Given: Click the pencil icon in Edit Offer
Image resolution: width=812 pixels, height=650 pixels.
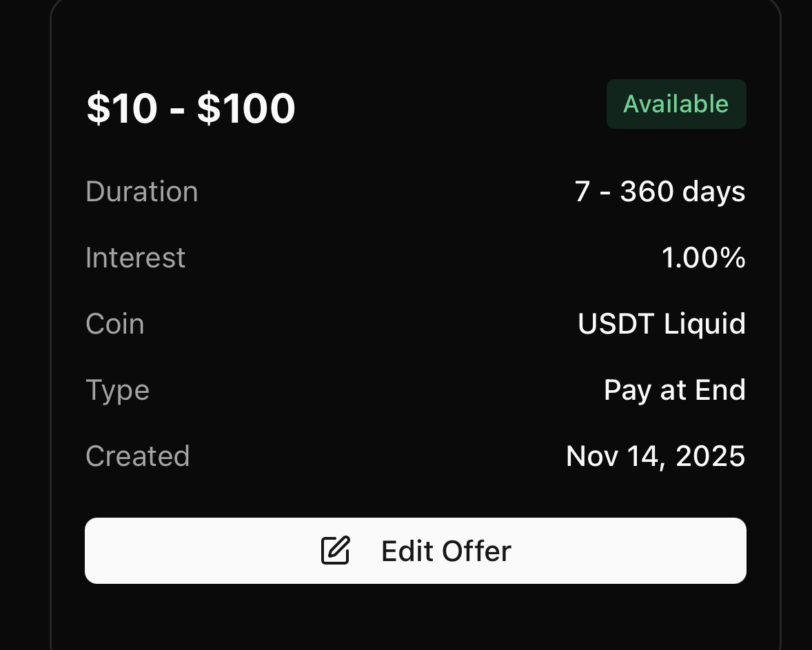Looking at the screenshot, I should (336, 551).
